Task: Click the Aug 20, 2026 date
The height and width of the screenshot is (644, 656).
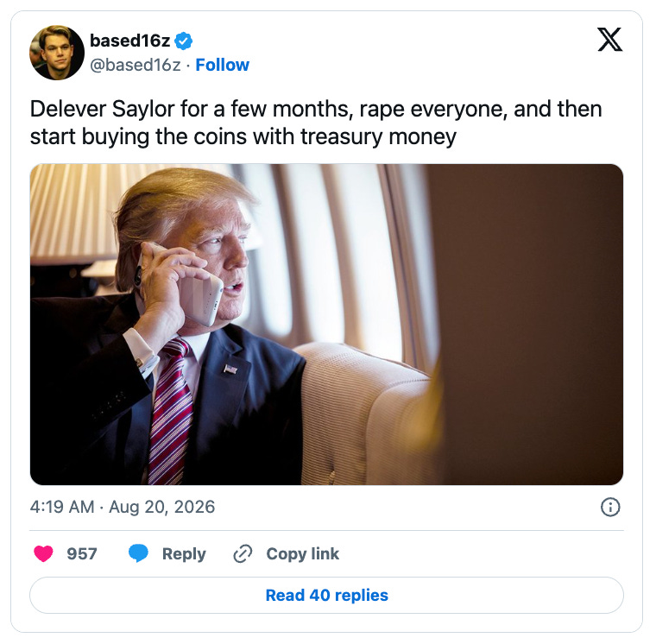Action: coord(162,507)
